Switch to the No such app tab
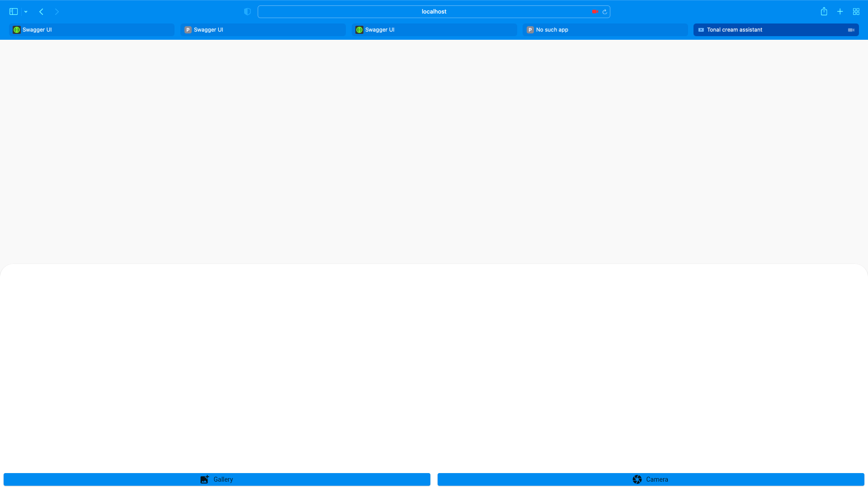The image size is (868, 488). pyautogui.click(x=604, y=29)
